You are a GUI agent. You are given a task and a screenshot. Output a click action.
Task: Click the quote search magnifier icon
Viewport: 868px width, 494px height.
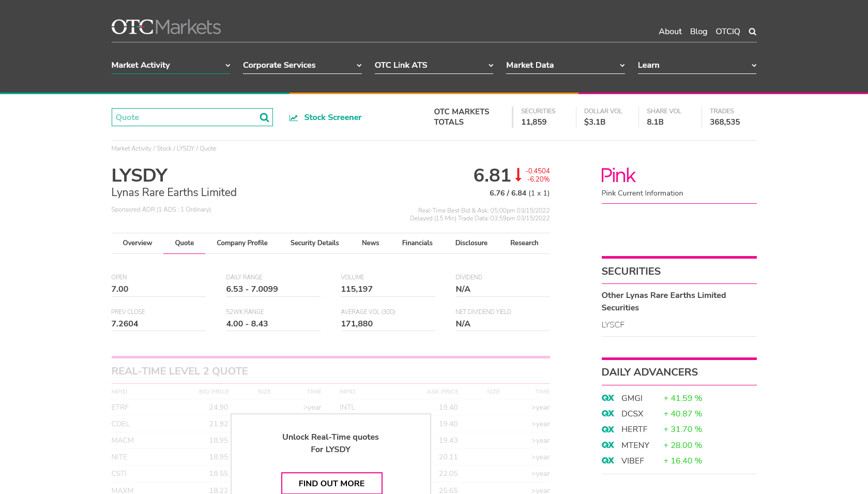point(264,117)
